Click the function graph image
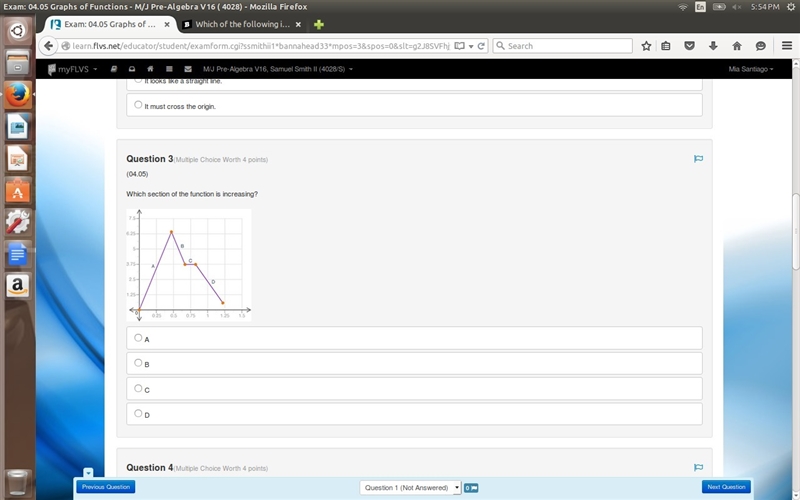The height and width of the screenshot is (500, 800). coord(189,265)
